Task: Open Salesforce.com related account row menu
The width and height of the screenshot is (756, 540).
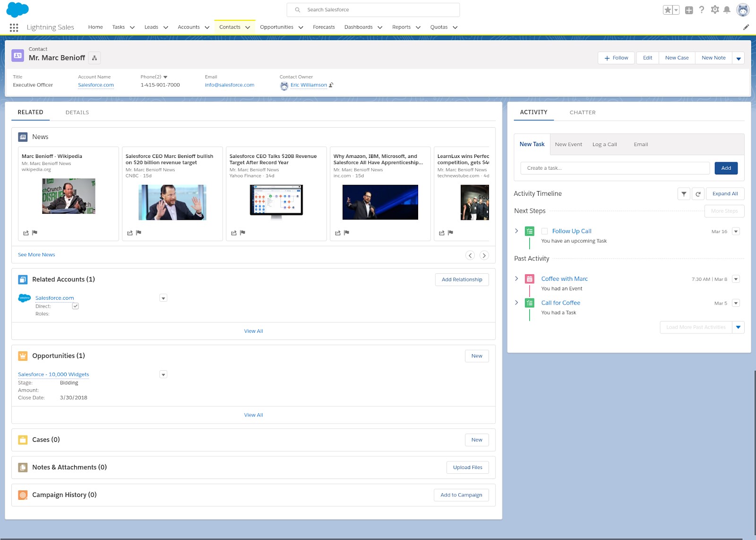Action: click(163, 298)
